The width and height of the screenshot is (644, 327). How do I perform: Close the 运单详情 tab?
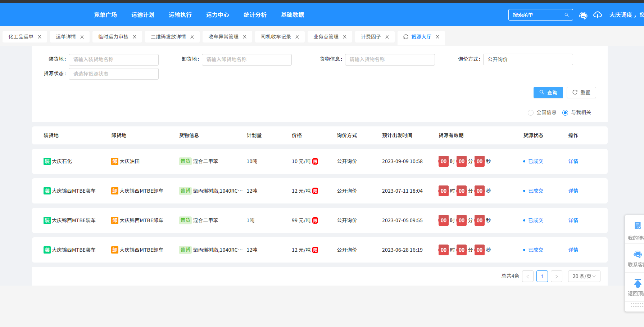point(82,37)
